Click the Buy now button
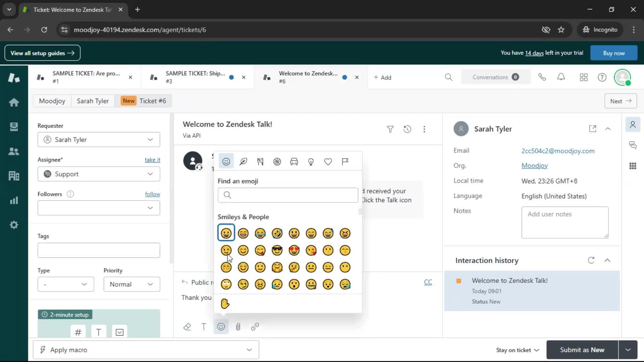This screenshot has width=644, height=362. [614, 53]
